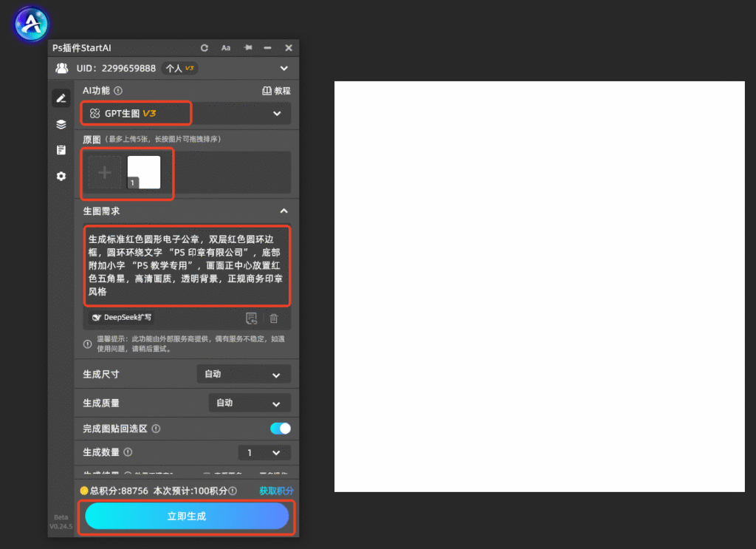Click the Beta V0.24.5 version label
Image resolution: width=756 pixels, height=549 pixels.
click(61, 522)
